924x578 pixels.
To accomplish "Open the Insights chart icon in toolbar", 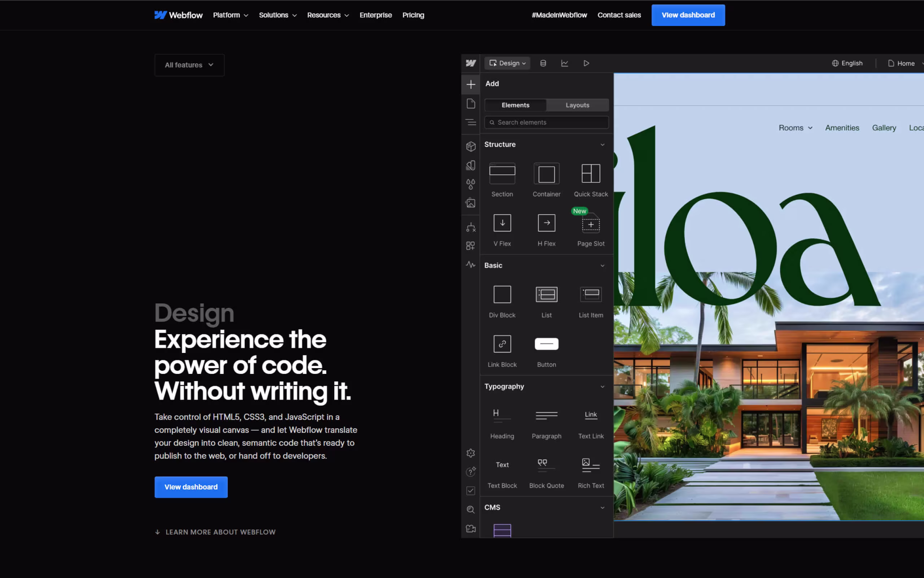I will (565, 63).
